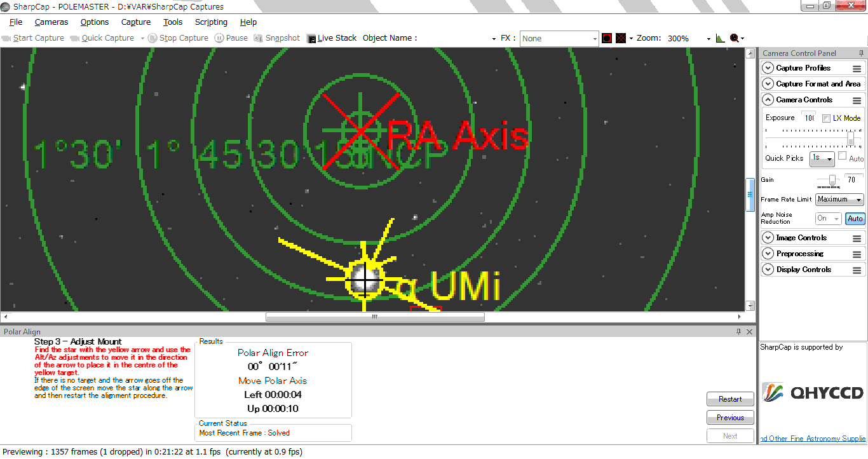Open Preprocessing hamburger menu
Viewport: 868px width, 459px height.
857,254
